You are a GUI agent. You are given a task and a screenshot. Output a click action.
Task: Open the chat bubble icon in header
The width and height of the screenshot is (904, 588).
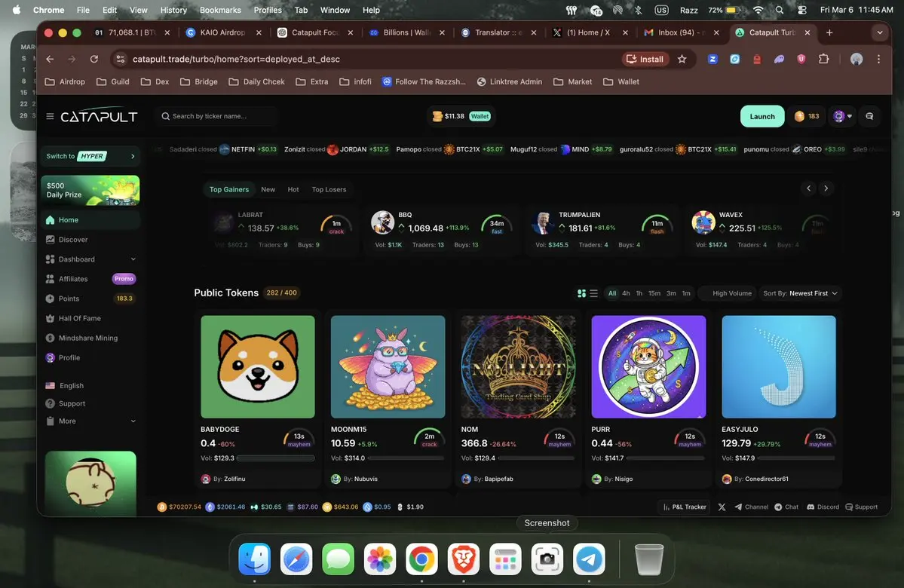[x=869, y=116]
